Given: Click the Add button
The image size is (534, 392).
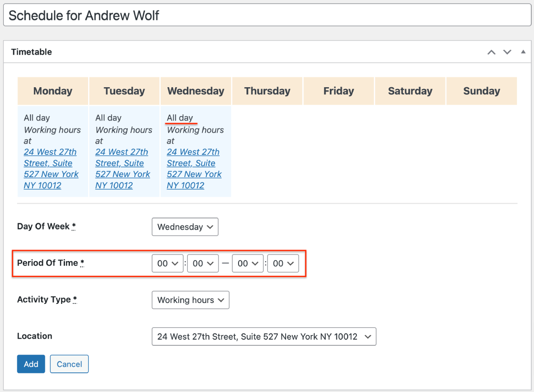Looking at the screenshot, I should pos(31,364).
